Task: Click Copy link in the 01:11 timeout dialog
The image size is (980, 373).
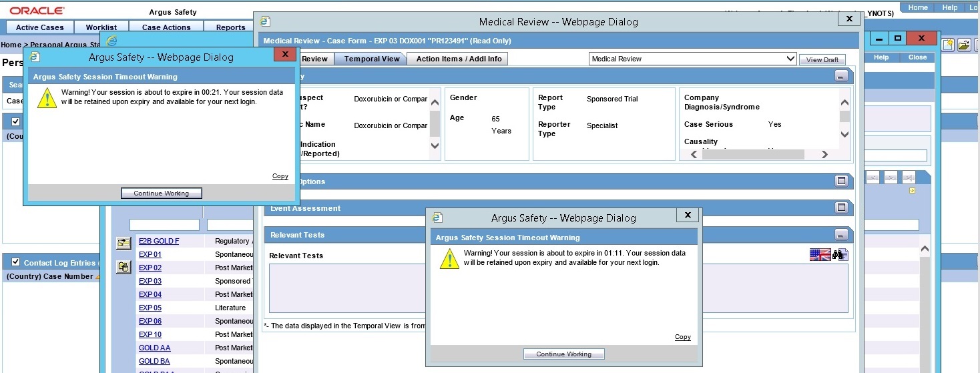Action: pos(683,337)
